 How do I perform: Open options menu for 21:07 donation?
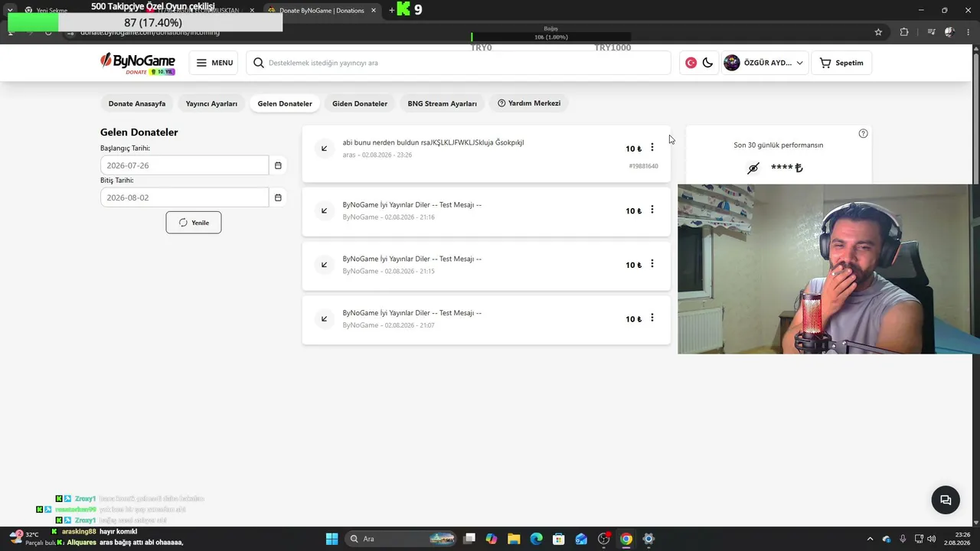[x=652, y=318]
